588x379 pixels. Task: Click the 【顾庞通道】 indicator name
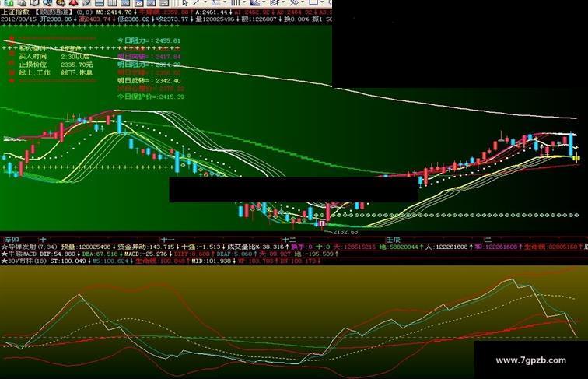(x=54, y=12)
